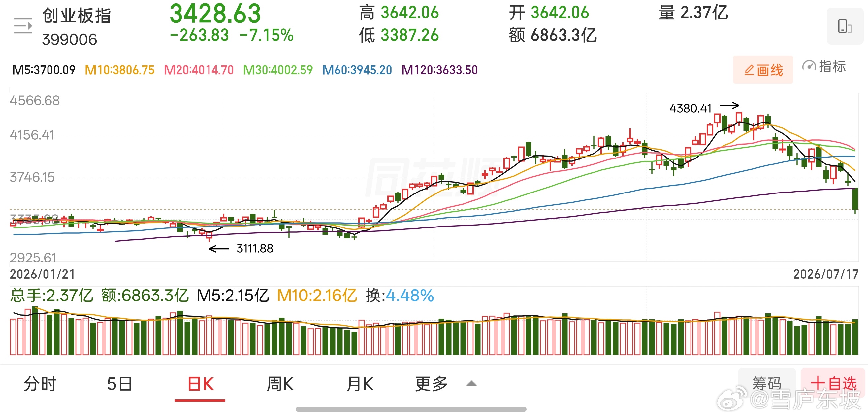Viewport: 868px width, 420px height.
Task: Tap the rotate screen icon
Action: (845, 26)
